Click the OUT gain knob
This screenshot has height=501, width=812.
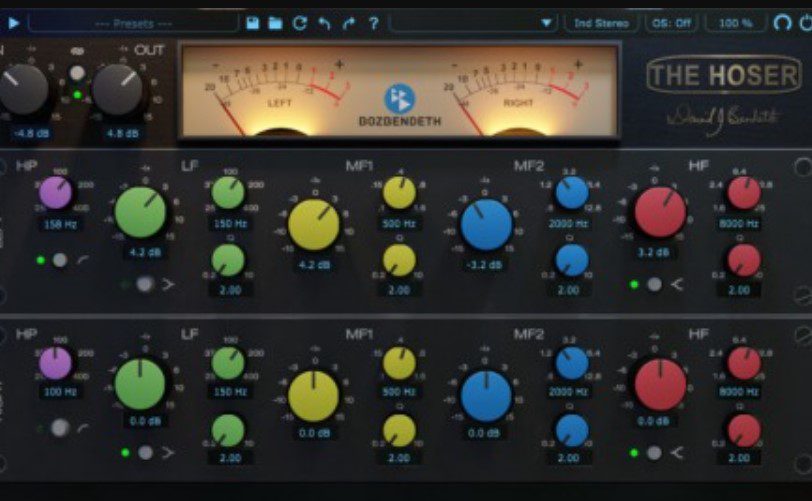[118, 89]
